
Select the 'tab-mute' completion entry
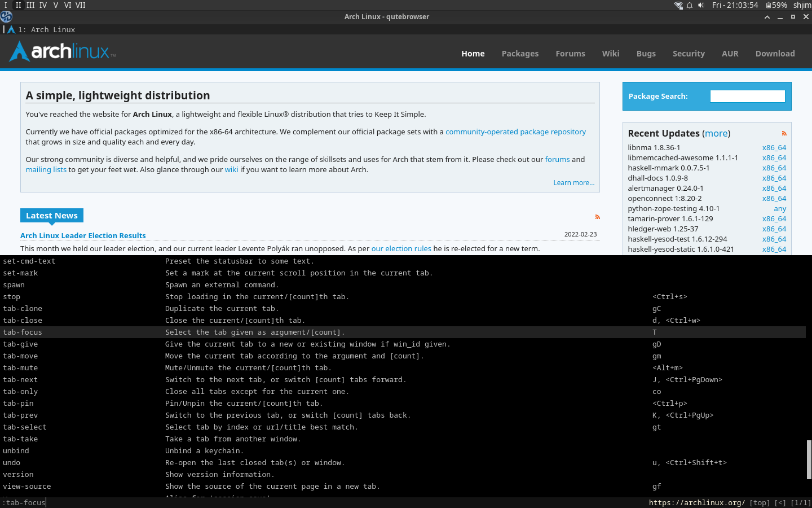(x=403, y=367)
